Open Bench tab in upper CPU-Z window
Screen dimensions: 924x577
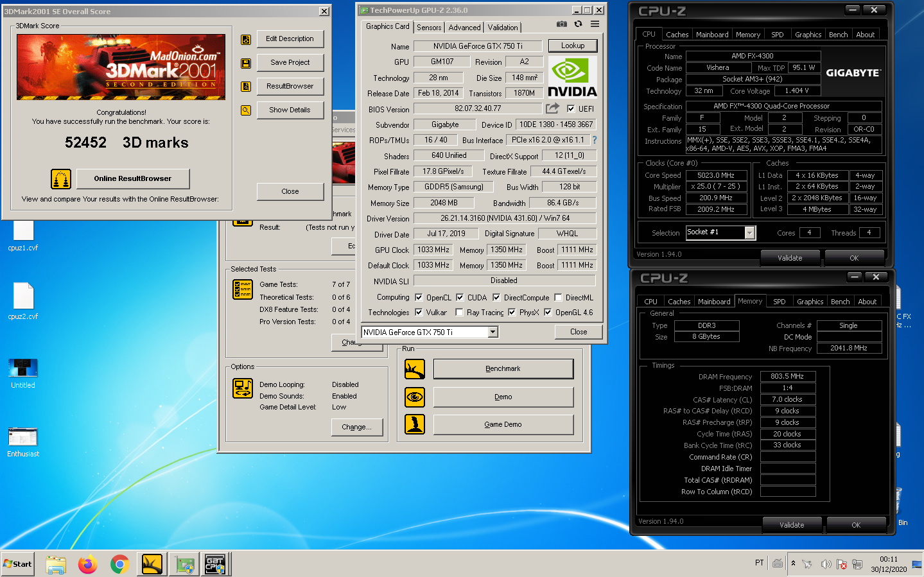(838, 35)
